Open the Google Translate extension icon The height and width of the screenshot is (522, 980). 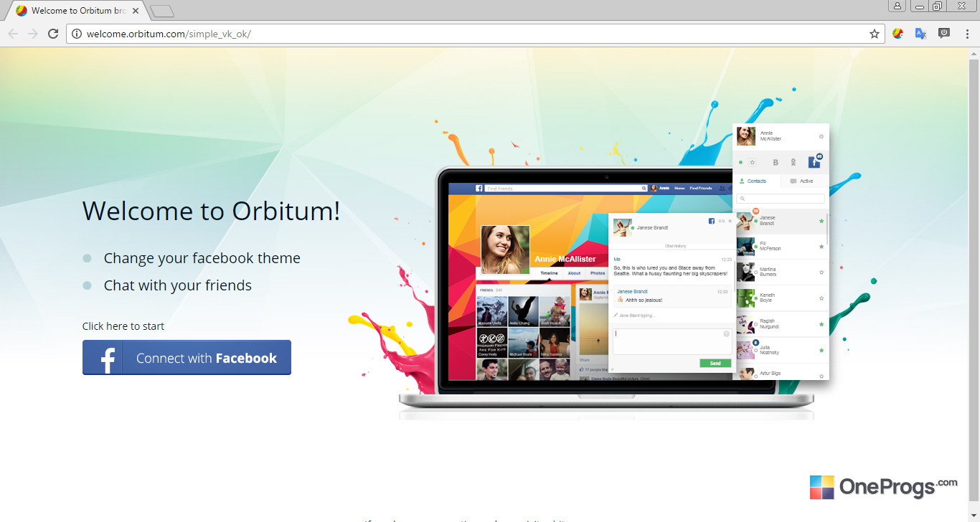click(x=920, y=33)
